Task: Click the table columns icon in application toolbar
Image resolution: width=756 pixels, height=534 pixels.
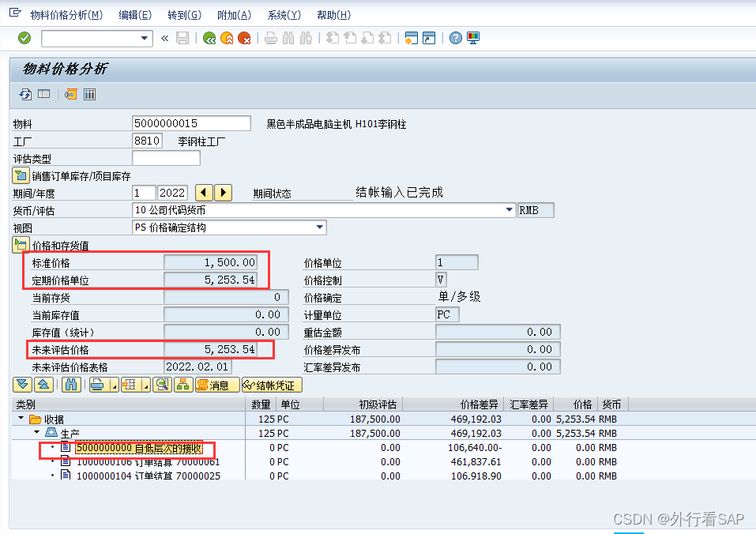Action: click(90, 94)
